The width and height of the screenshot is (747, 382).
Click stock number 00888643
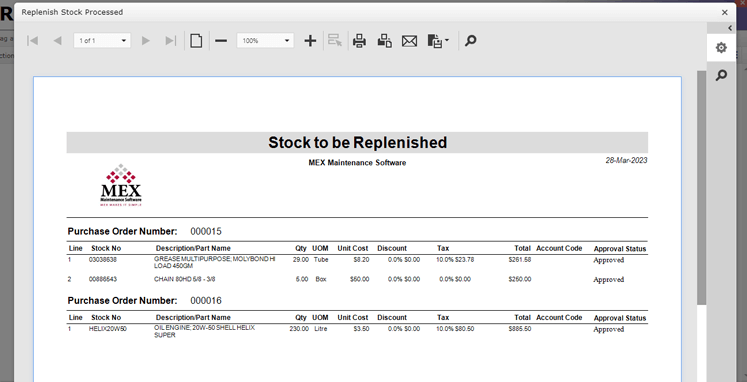(103, 279)
